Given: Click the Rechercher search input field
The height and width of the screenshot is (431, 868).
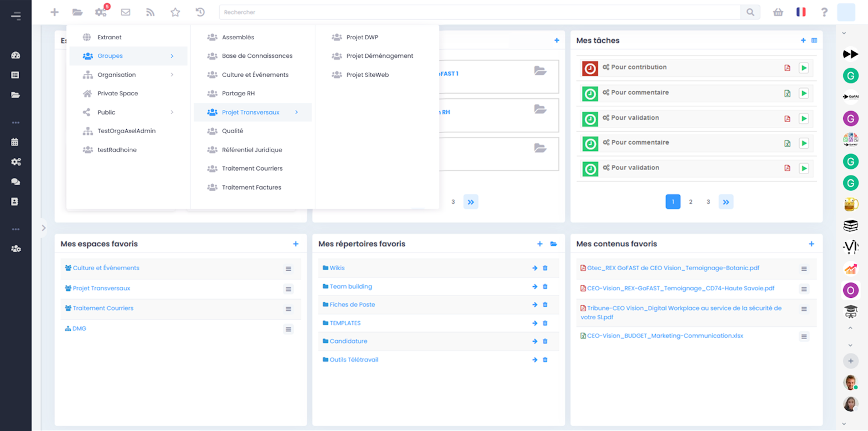Looking at the screenshot, I should pyautogui.click(x=479, y=12).
